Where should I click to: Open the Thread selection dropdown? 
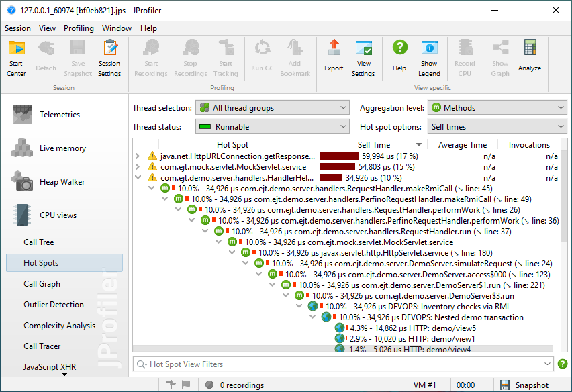(x=273, y=108)
